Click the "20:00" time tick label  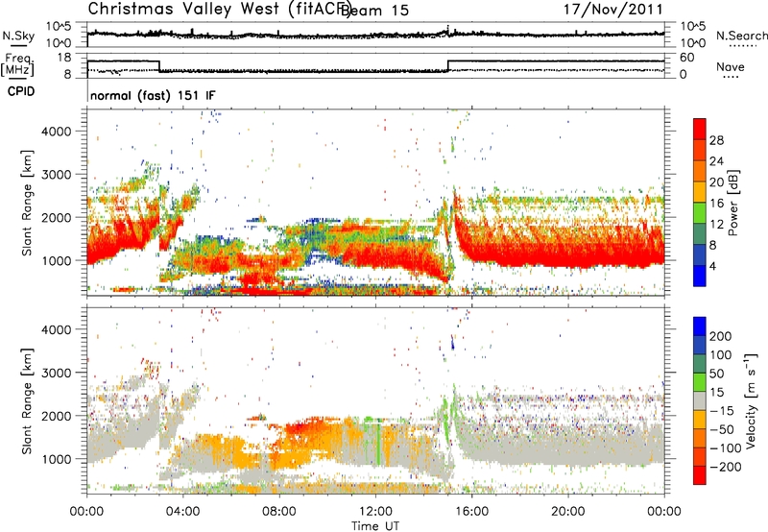coord(567,512)
